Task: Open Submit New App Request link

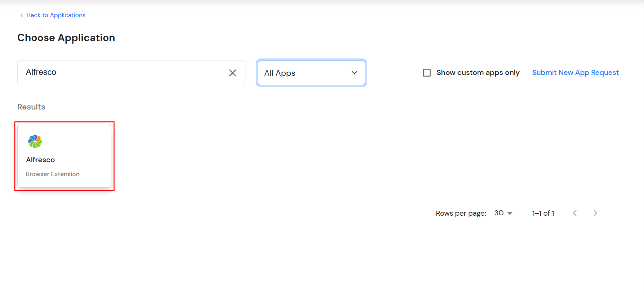Action: (x=575, y=72)
